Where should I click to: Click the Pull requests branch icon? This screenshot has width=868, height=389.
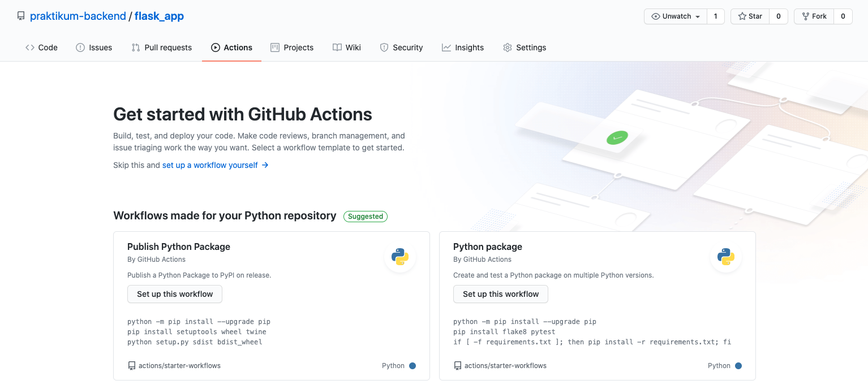[136, 47]
